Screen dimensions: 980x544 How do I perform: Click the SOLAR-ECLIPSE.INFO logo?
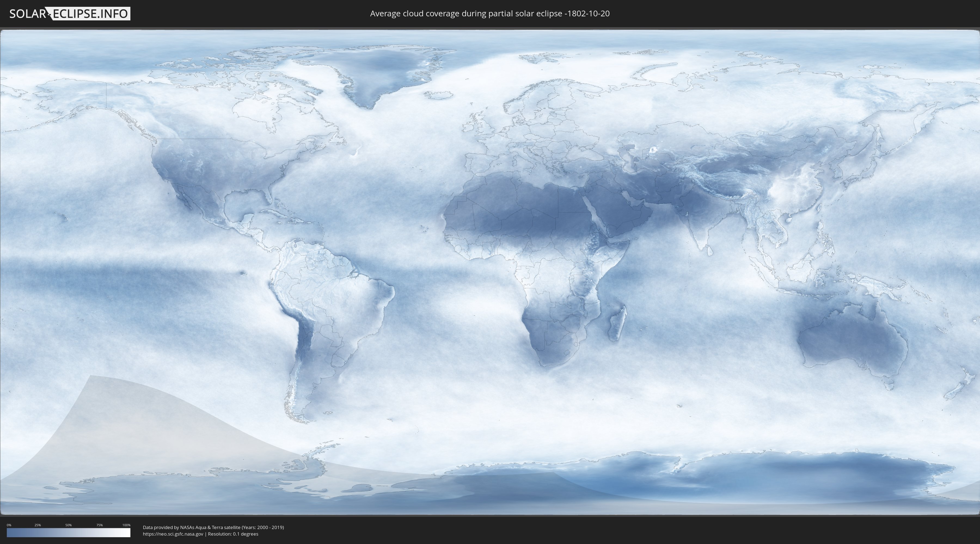tap(69, 14)
